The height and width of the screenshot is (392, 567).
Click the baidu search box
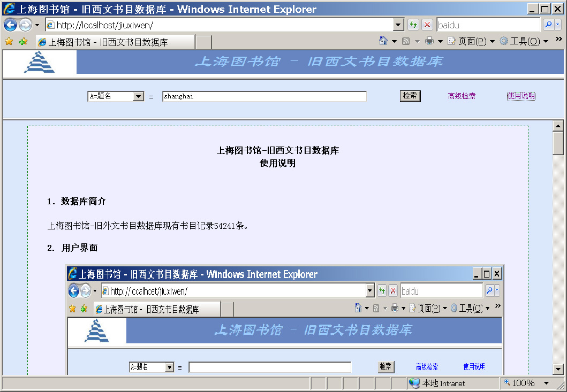[488, 25]
